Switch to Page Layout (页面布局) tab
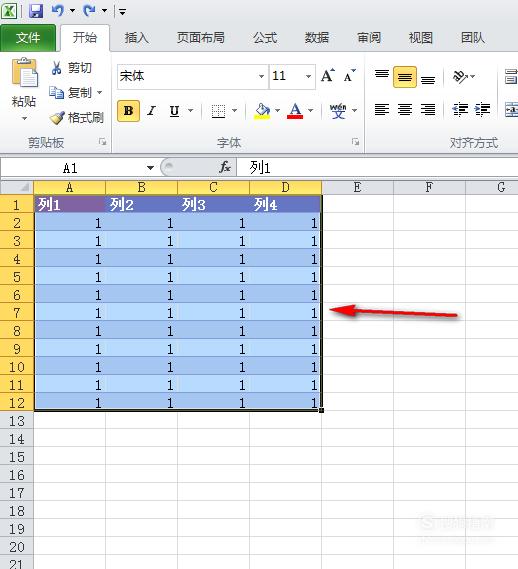This screenshot has height=569, width=518. pos(201,38)
